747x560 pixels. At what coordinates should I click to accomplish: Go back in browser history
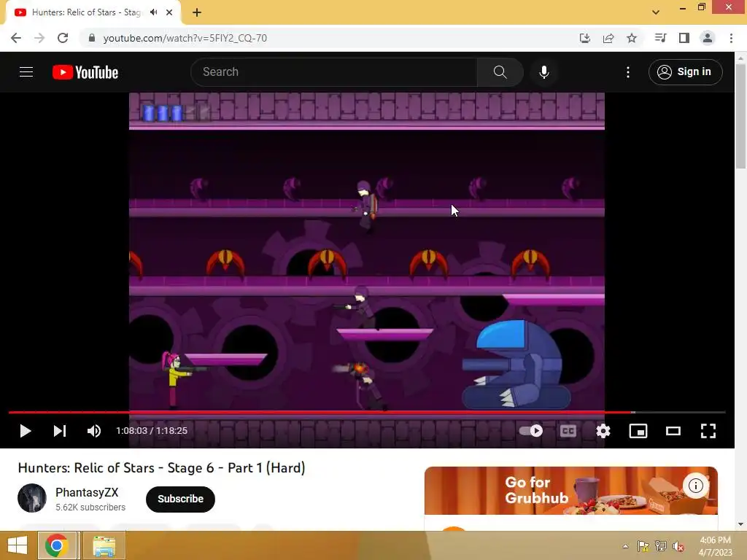[x=16, y=38]
